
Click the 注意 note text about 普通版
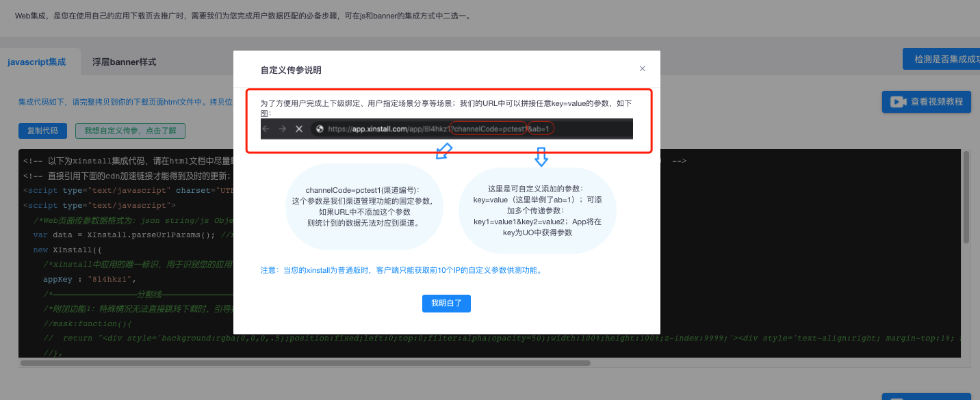(402, 270)
